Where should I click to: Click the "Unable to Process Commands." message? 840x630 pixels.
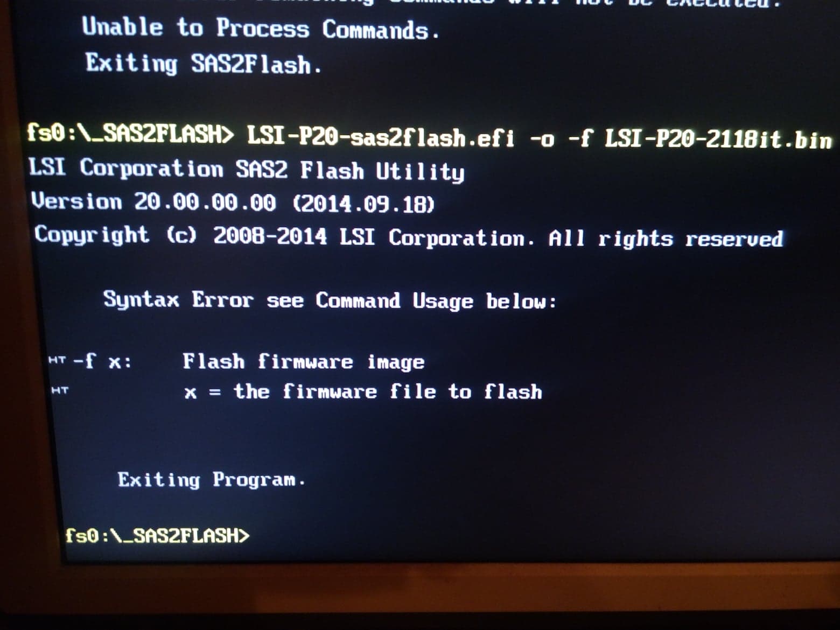point(261,28)
